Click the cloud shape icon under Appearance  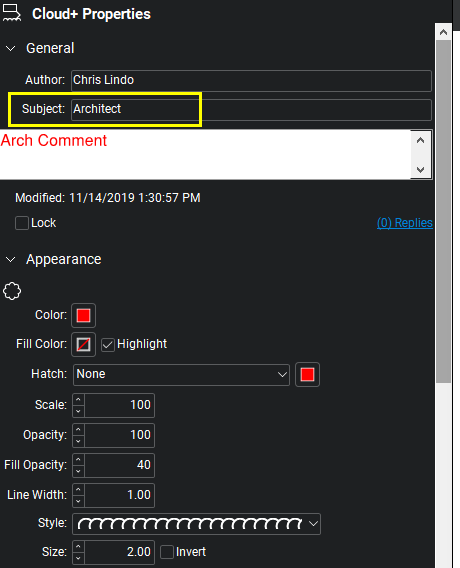point(12,291)
